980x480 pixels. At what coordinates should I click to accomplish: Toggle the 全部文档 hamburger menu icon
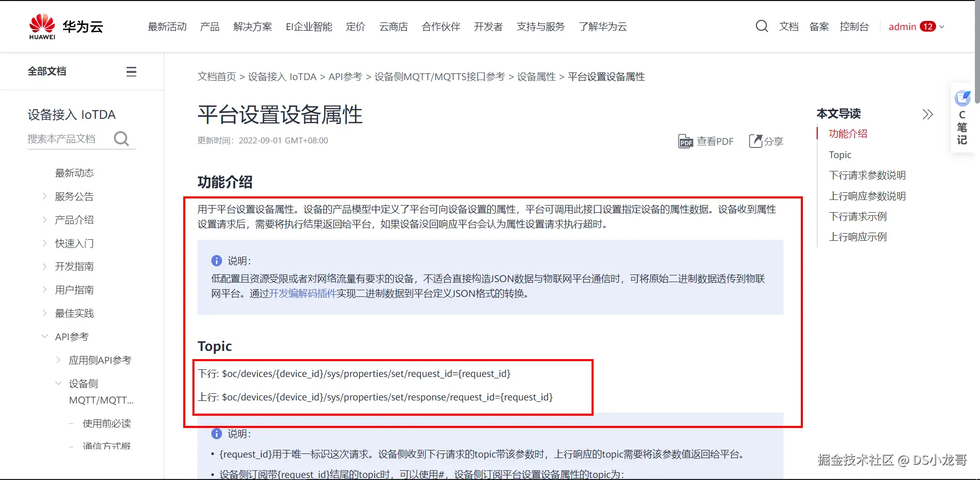tap(131, 71)
